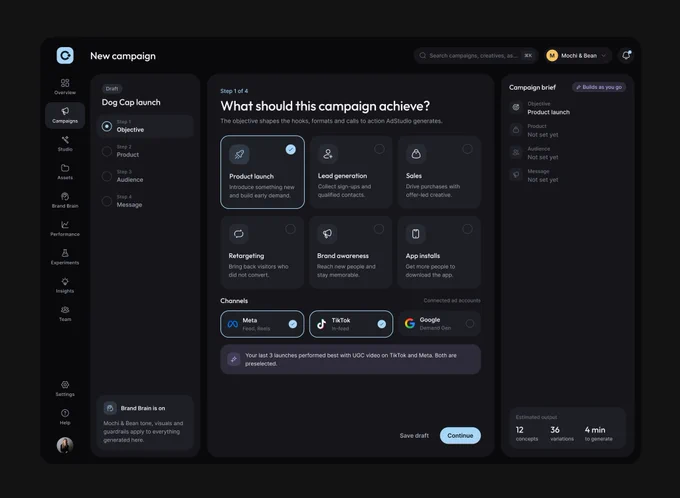Click the Meta logo icon
The width and height of the screenshot is (680, 498).
click(233, 324)
